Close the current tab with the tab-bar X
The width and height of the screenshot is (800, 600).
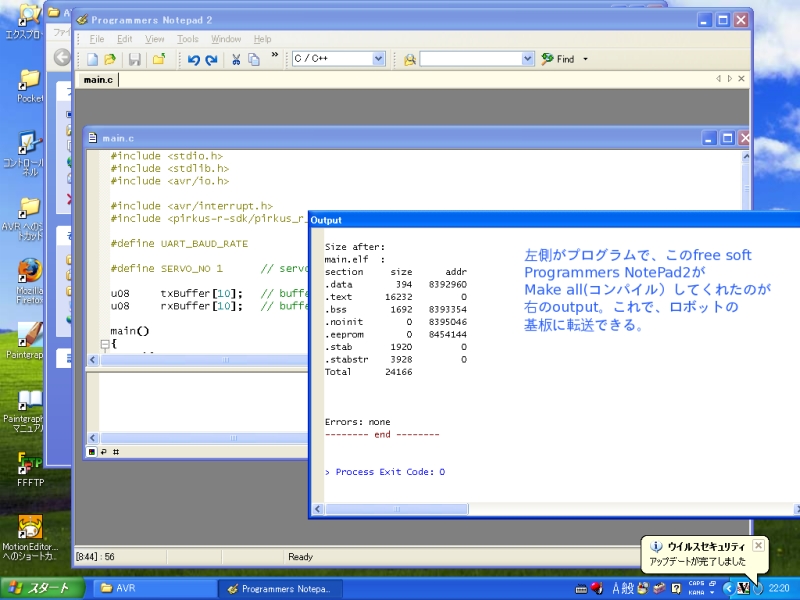point(741,79)
